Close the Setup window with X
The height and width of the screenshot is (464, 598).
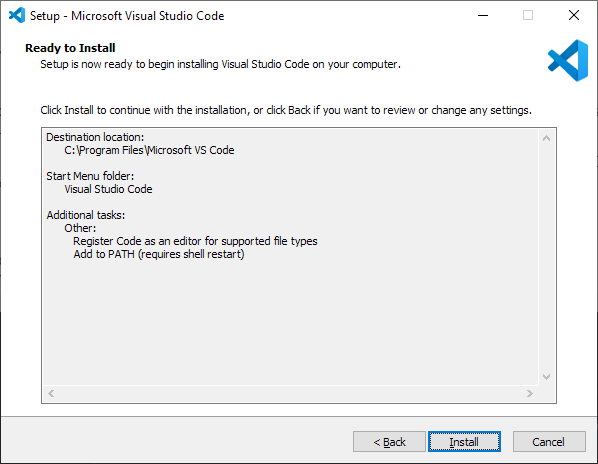[574, 15]
